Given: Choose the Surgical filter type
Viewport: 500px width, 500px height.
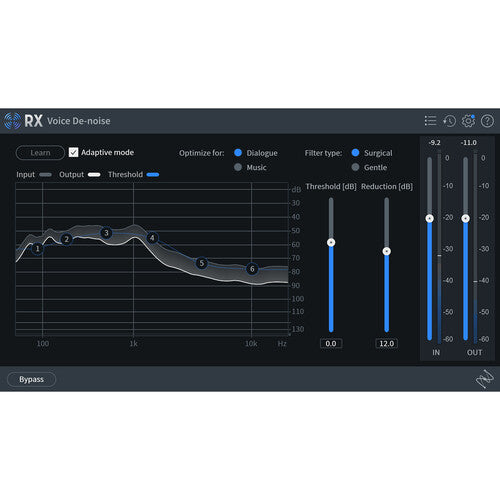Looking at the screenshot, I should pyautogui.click(x=355, y=153).
